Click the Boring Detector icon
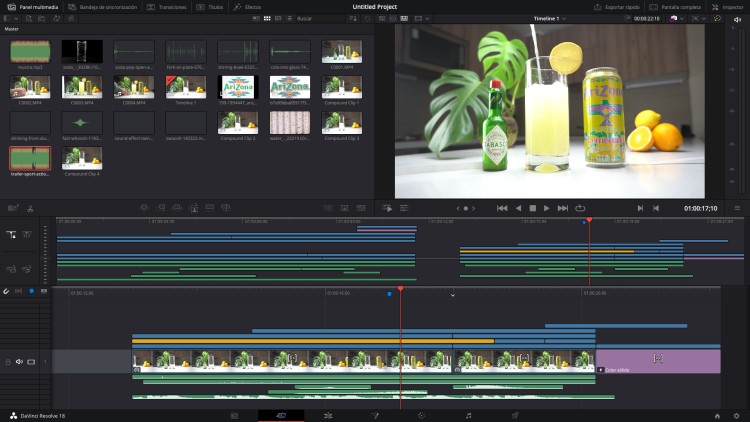Image resolution: width=750 pixels, height=422 pixels. point(13,208)
